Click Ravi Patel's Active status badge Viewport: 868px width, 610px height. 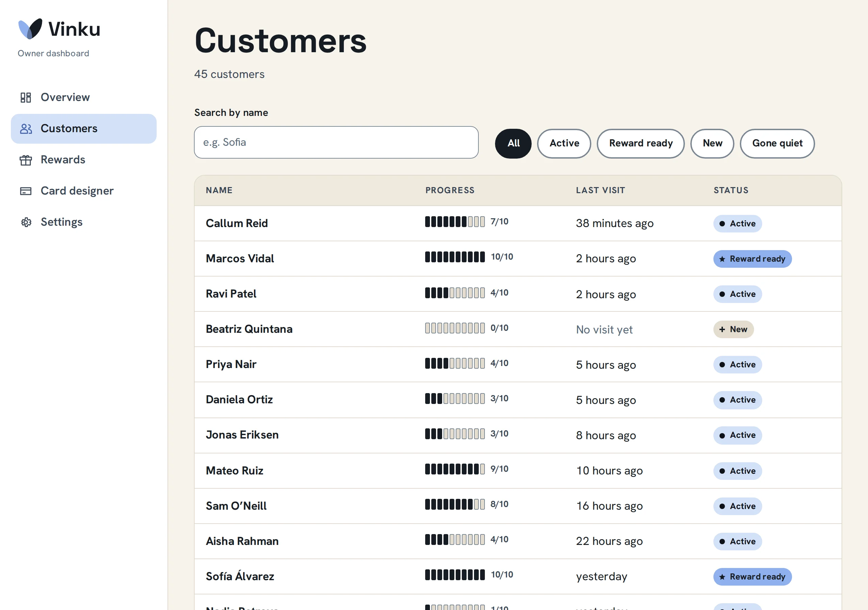[x=737, y=294]
